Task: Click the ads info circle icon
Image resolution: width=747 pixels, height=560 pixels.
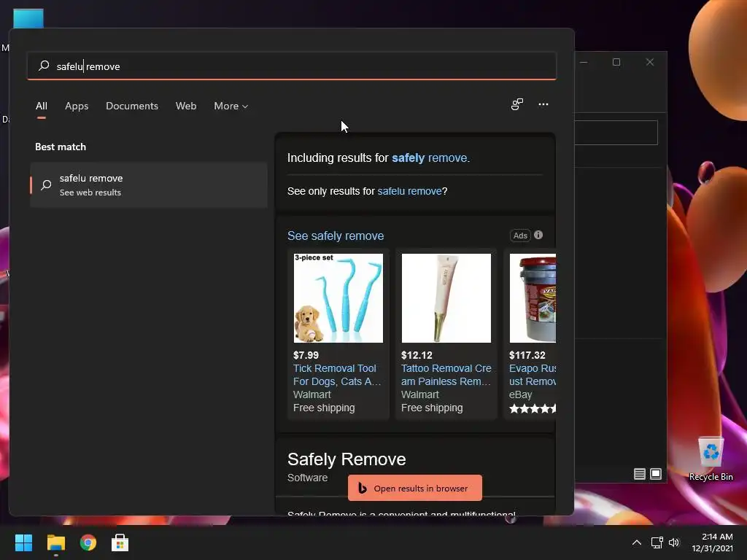Action: click(538, 235)
